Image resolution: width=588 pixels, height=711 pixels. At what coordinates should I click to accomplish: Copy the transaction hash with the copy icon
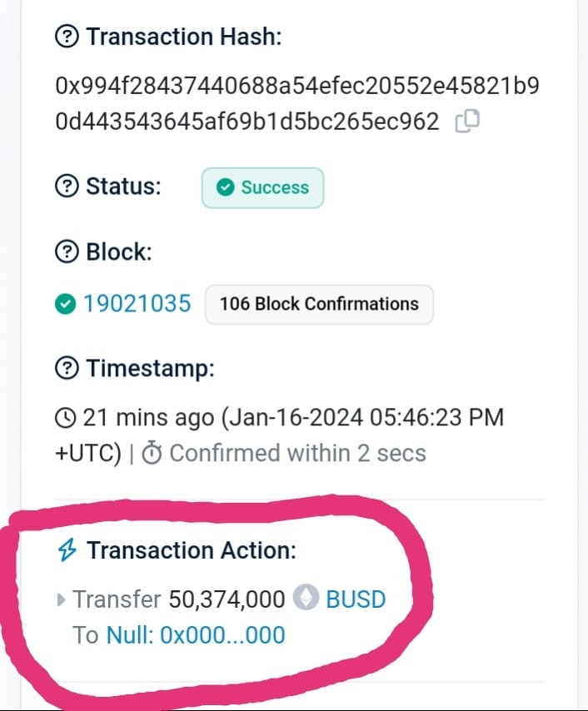coord(466,120)
